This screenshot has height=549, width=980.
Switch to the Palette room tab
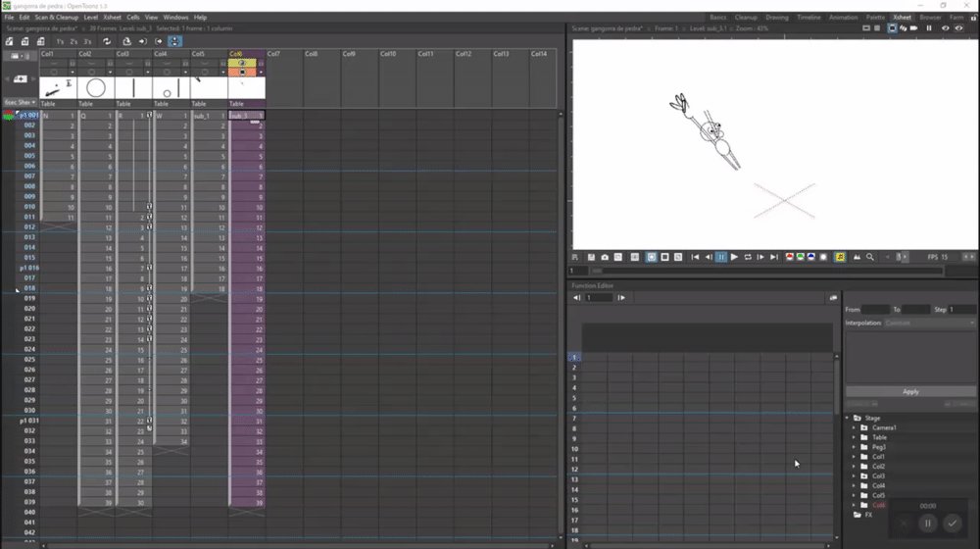875,18
